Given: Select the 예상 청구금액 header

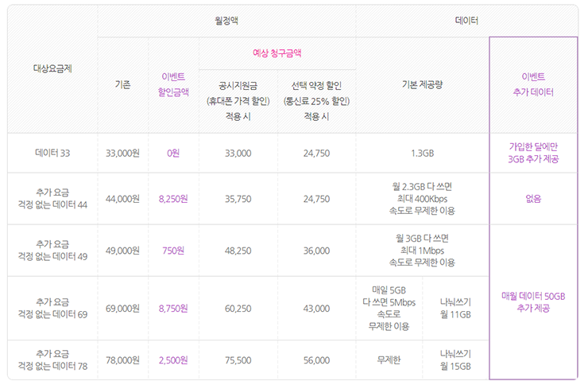Looking at the screenshot, I should click(277, 53).
